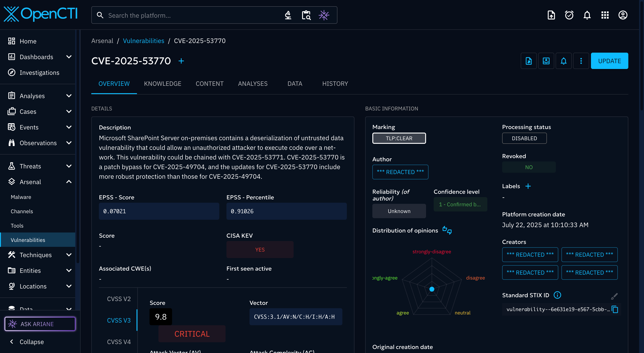Viewport: 644px width, 353px height.
Task: Follow the Vulnerabilities breadcrumb link
Action: (143, 41)
